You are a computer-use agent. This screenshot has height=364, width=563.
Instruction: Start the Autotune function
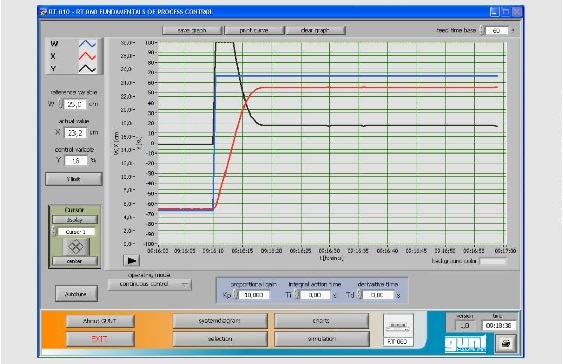tap(76, 294)
